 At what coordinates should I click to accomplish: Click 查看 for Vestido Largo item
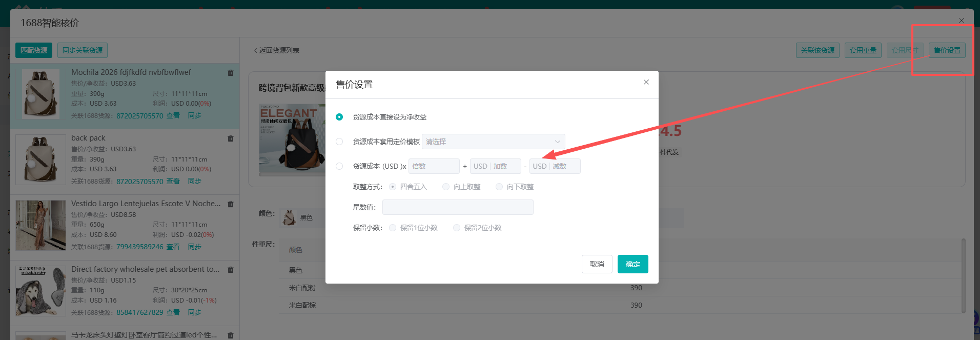(173, 247)
